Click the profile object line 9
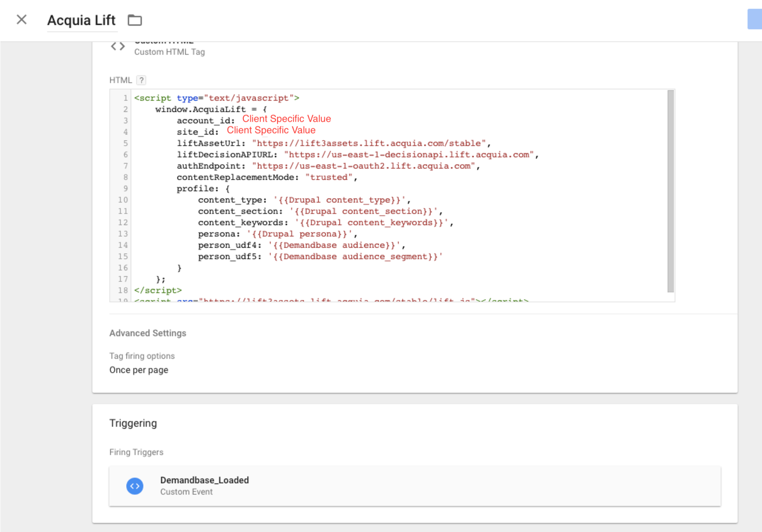This screenshot has height=532, width=762. 203,189
